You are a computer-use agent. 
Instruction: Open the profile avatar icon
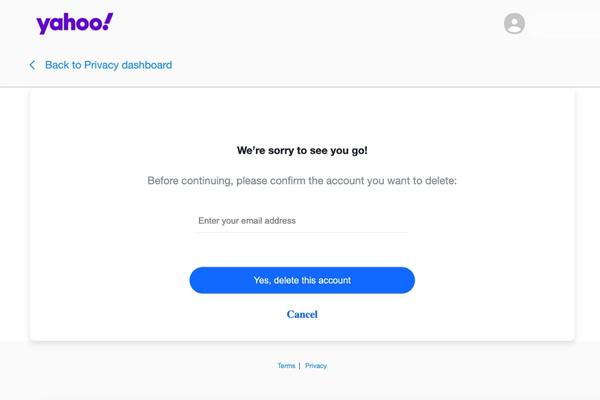tap(514, 24)
